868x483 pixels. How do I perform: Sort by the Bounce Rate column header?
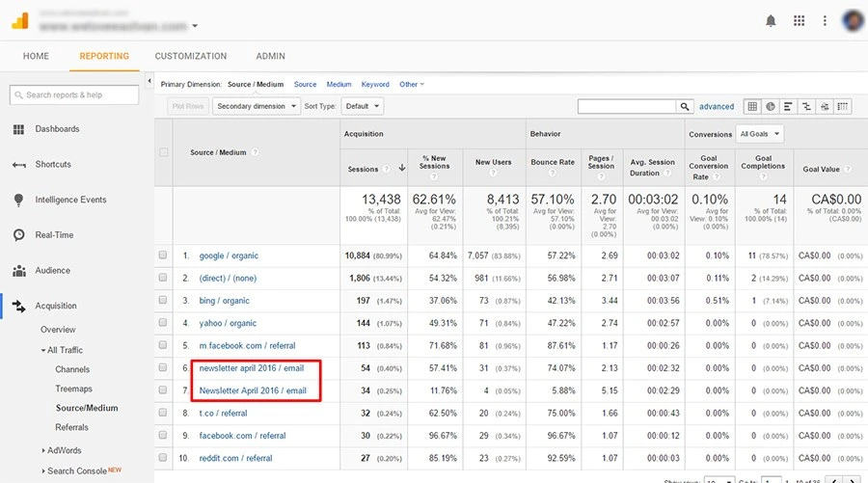click(x=553, y=162)
